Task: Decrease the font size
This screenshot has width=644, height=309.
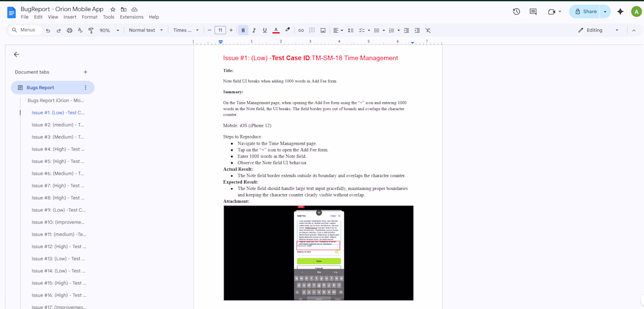Action: 210,30
